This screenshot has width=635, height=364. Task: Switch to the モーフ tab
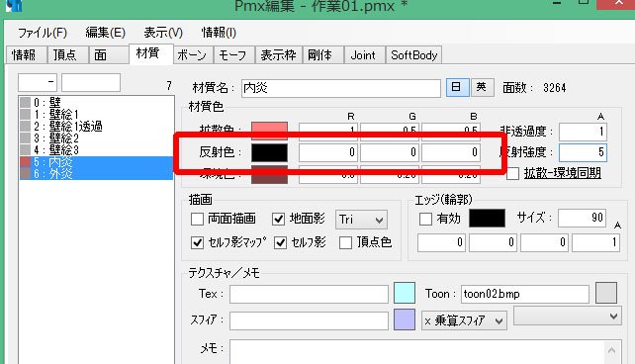tap(234, 55)
